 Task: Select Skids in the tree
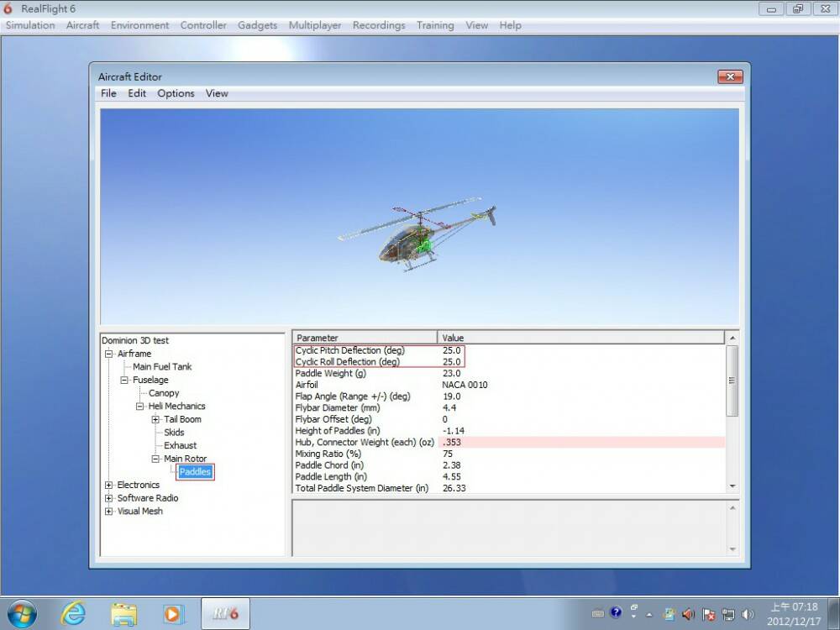[x=174, y=433]
